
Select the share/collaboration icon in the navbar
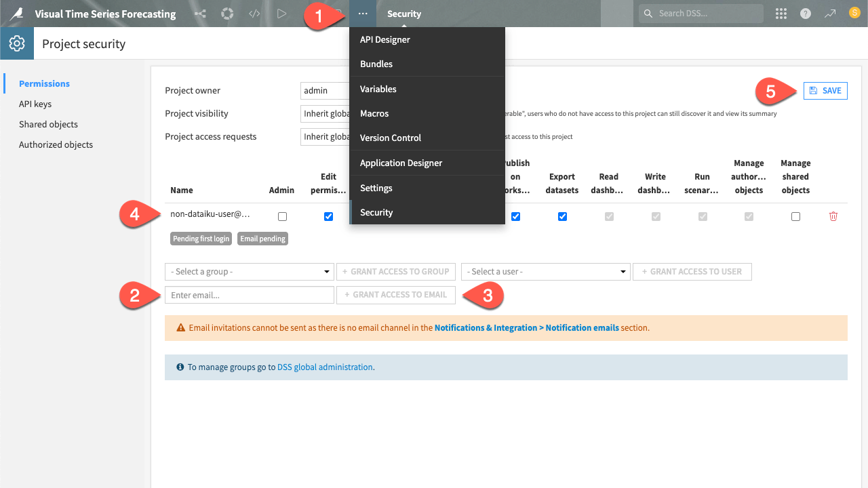(200, 14)
